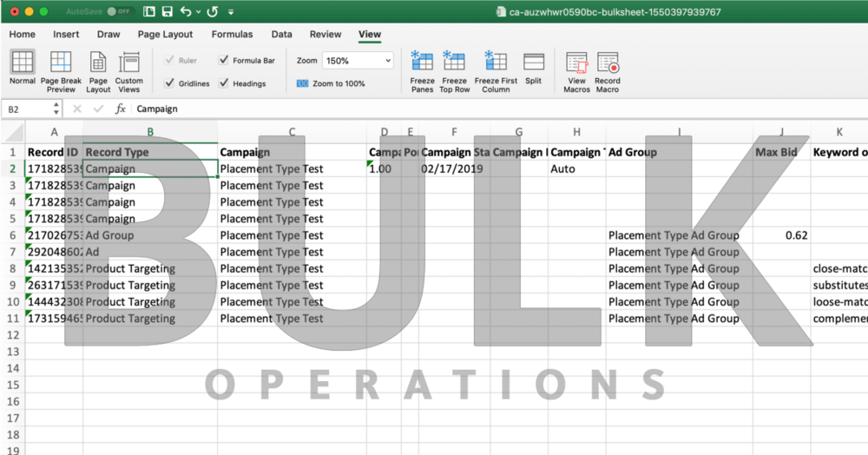This screenshot has width=868, height=455.
Task: Switch to Normal view
Action: tap(23, 68)
